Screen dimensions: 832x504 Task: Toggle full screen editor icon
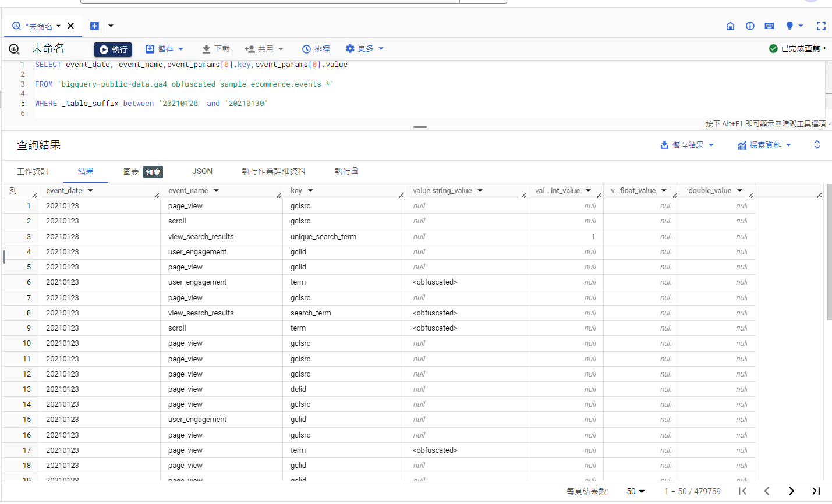coord(821,26)
